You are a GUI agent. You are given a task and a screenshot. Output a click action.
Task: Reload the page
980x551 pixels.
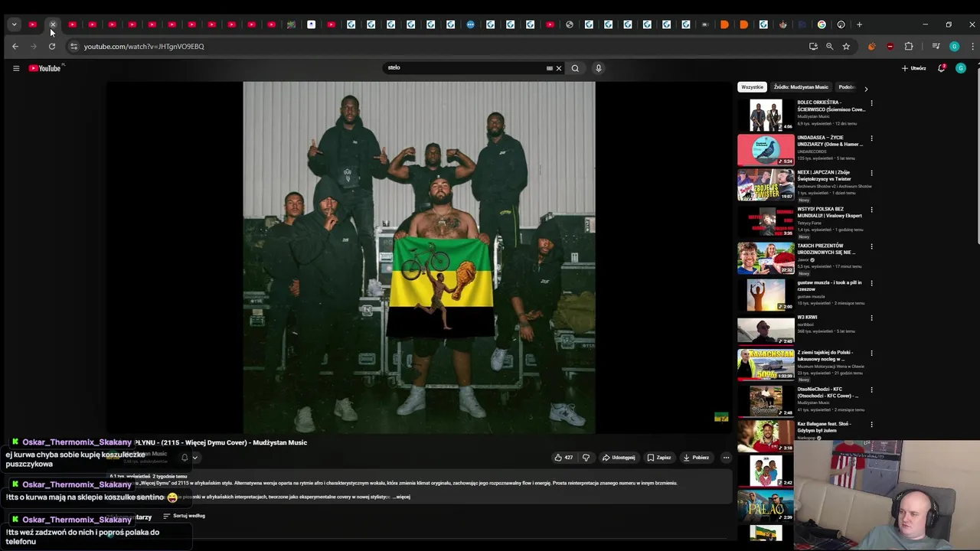click(52, 47)
